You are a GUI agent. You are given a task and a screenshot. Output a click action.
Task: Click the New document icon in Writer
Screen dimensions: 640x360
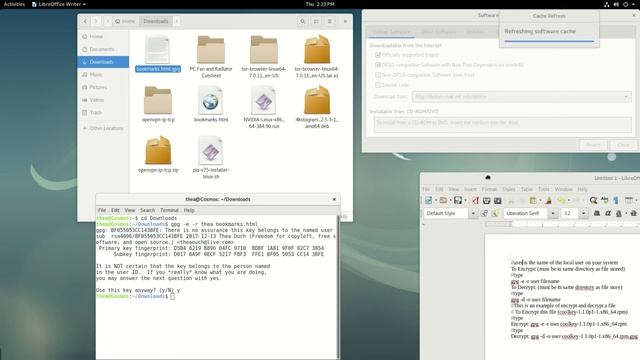point(428,200)
